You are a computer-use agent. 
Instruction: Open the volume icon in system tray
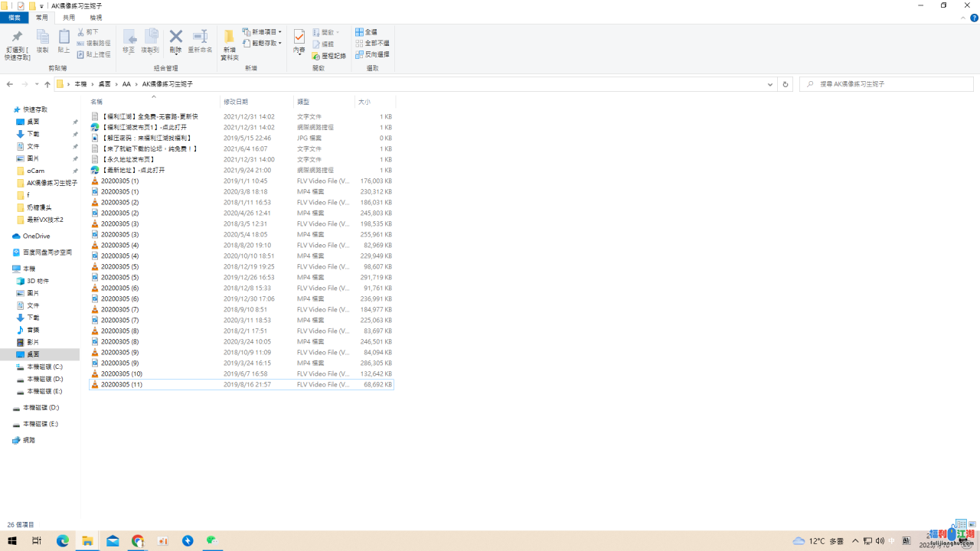tap(880, 541)
